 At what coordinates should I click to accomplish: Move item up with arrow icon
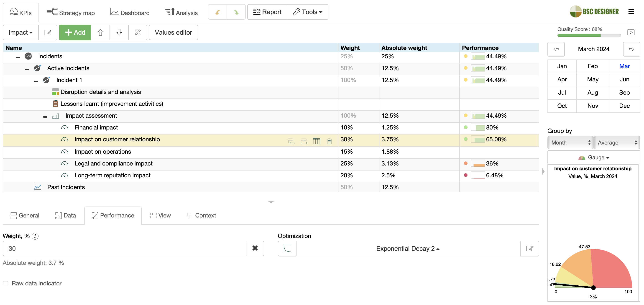100,33
